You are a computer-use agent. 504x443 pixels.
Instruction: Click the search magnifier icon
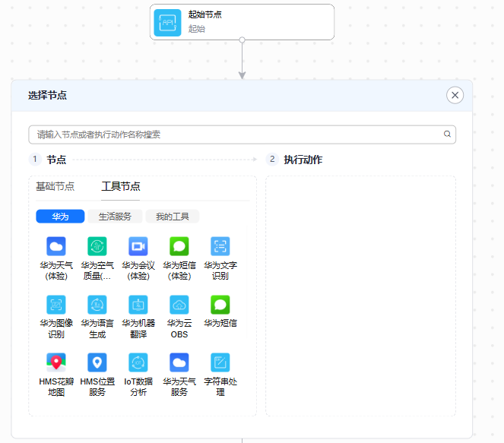[x=448, y=134]
